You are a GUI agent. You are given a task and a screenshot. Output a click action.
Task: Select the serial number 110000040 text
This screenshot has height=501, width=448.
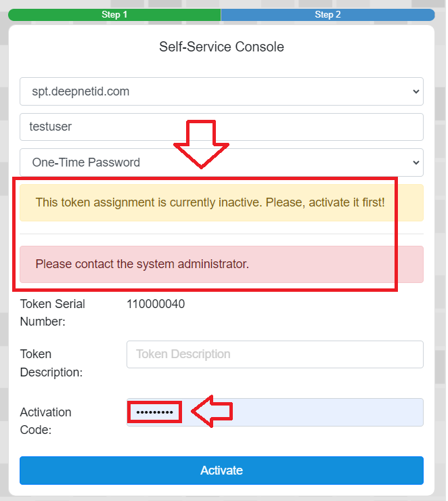click(x=156, y=304)
